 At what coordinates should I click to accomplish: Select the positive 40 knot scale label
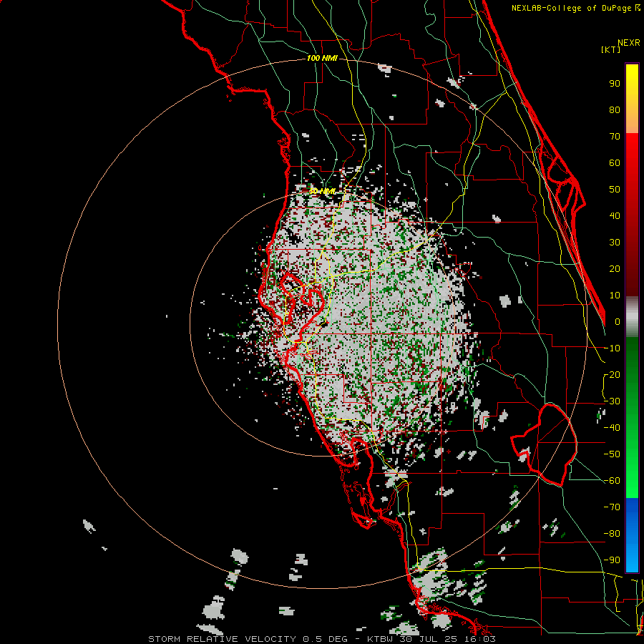pos(615,216)
